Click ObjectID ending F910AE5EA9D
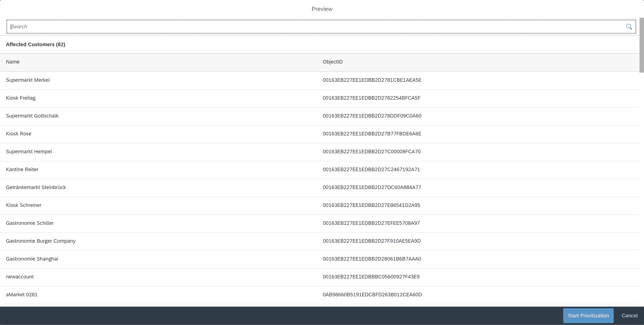This screenshot has height=325, width=644. pyautogui.click(x=372, y=241)
